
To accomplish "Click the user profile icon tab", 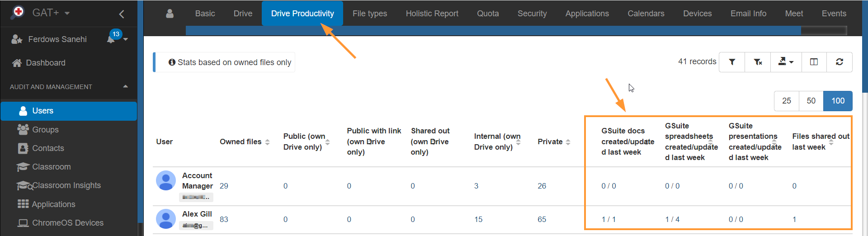I will 170,14.
